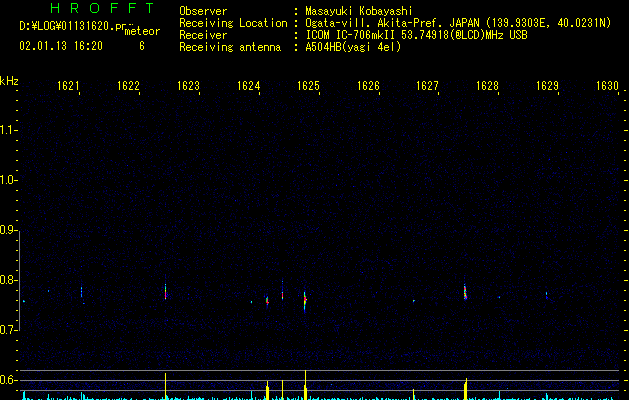Click the meteor echo streak between 1622 and 1623
Screen dimensions: 629x400
[165, 290]
